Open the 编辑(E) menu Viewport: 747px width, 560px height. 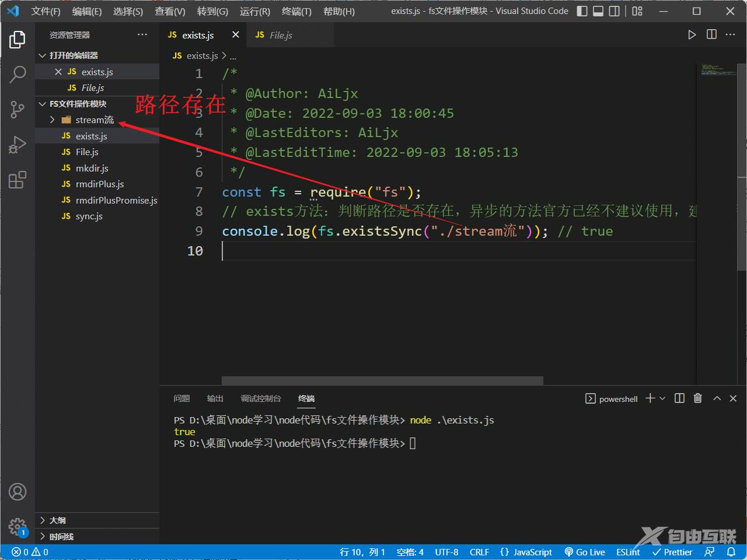[x=87, y=11]
